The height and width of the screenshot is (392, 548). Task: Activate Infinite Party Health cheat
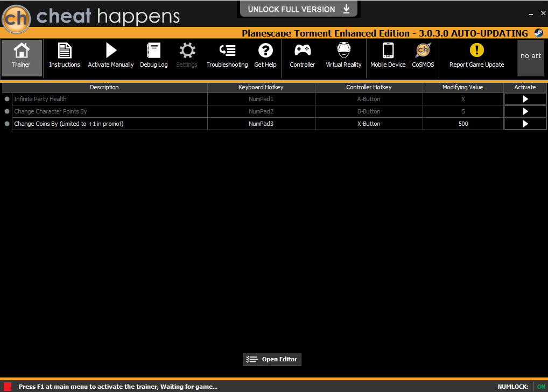[x=525, y=99]
